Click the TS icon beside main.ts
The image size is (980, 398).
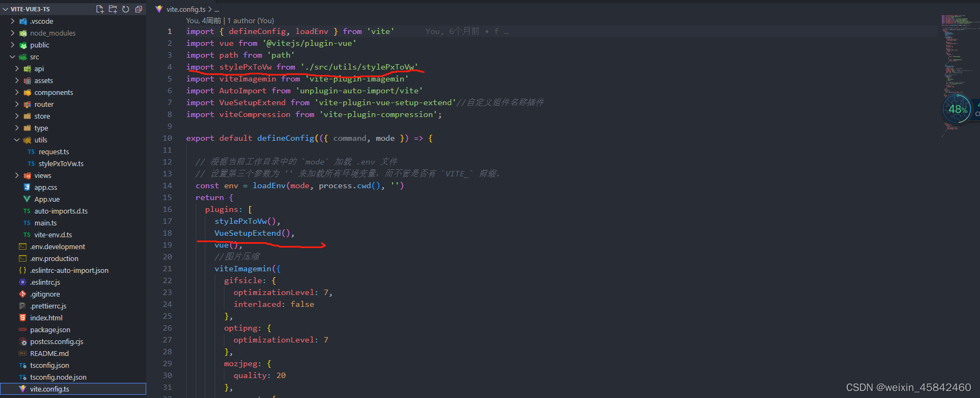point(27,223)
